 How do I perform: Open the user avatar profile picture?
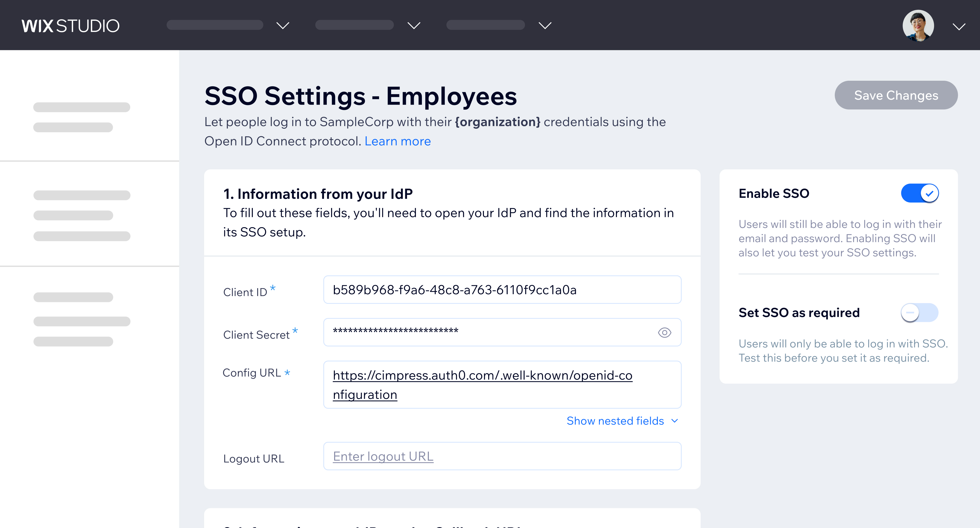click(x=918, y=25)
